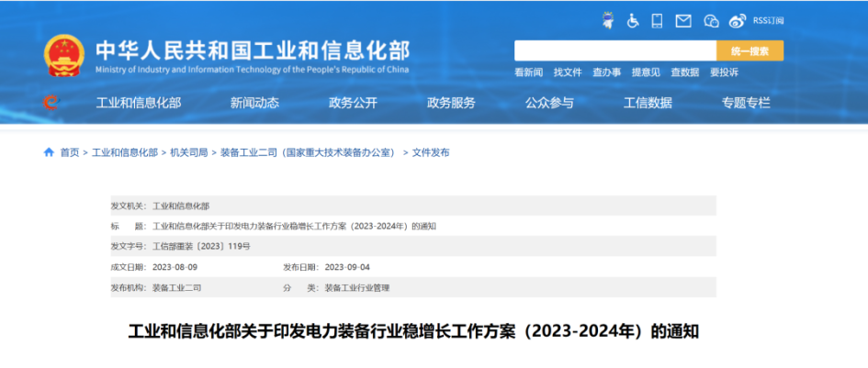Click 工业和信息化部 breadcrumb link
Screen dimensions: 868x368
coord(125,152)
